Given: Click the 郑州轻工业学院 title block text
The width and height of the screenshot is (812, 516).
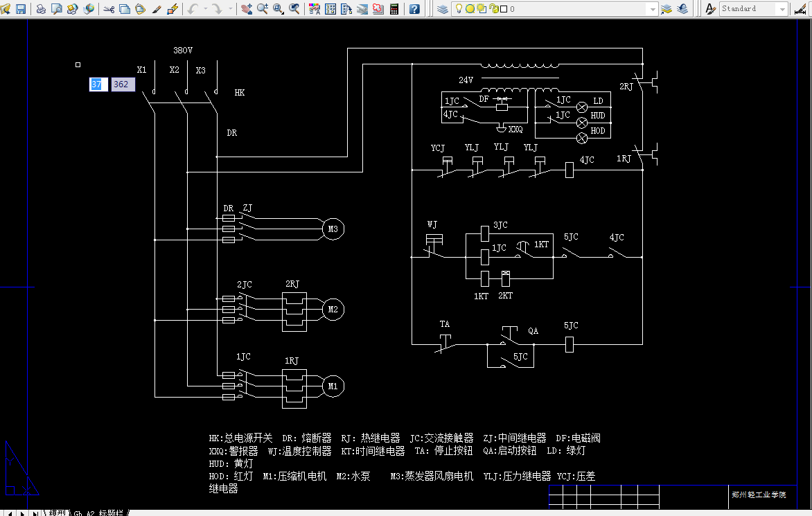Looking at the screenshot, I should pos(759,495).
